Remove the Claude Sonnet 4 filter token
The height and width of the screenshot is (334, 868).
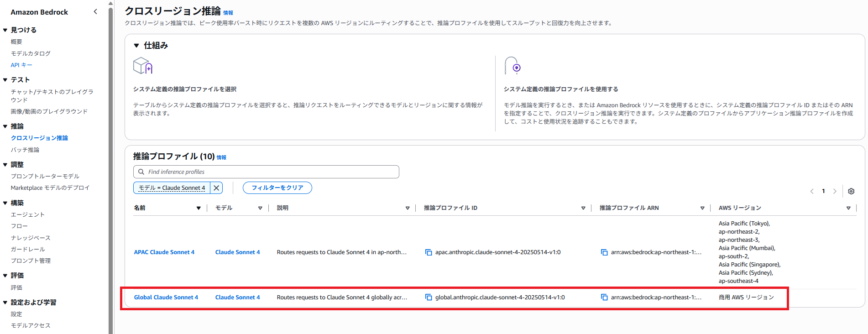point(216,188)
